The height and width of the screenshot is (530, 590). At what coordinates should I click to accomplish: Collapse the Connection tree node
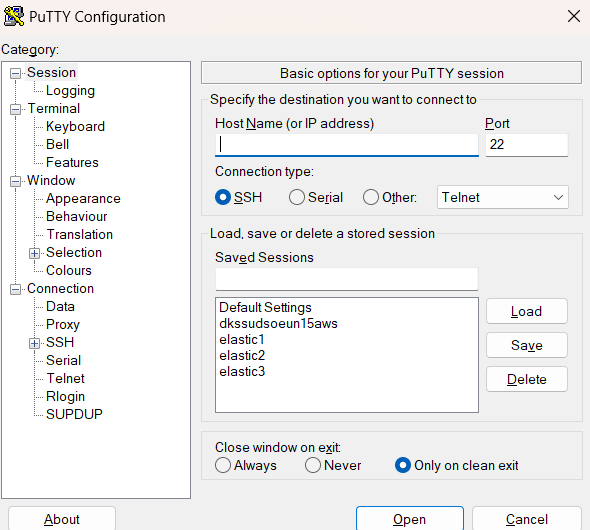tap(15, 289)
